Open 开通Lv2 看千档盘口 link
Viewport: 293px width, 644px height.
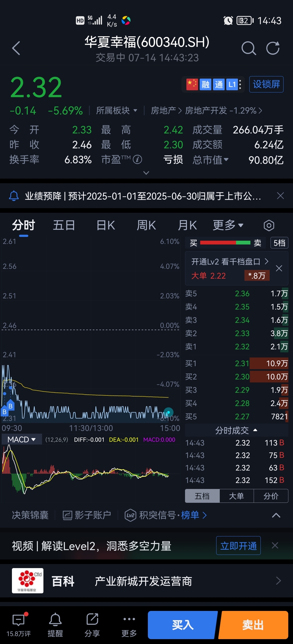230,262
